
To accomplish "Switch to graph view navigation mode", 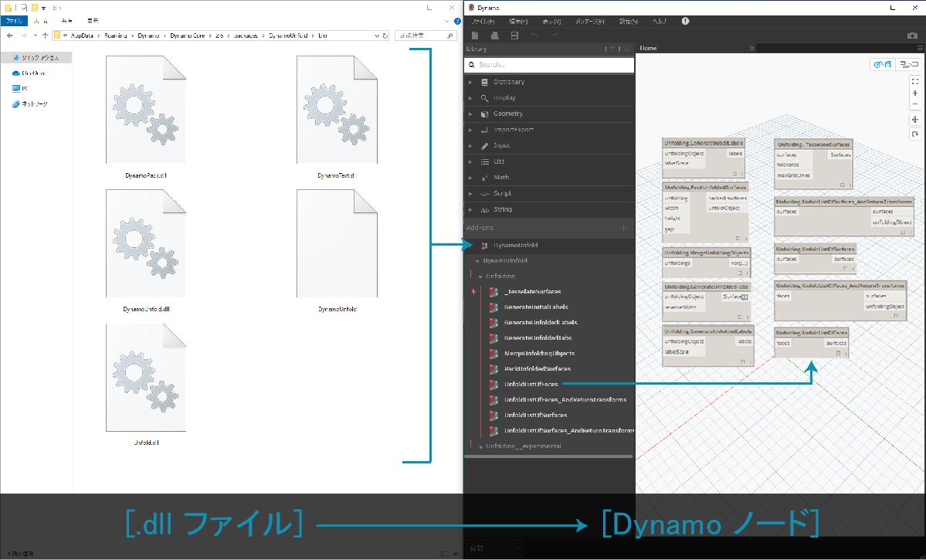I will (908, 64).
